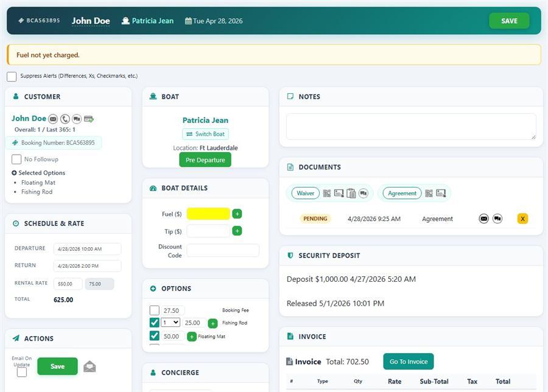The image size is (548, 392).
Task: Remove pending Agreement with yellow X
Action: (522, 219)
